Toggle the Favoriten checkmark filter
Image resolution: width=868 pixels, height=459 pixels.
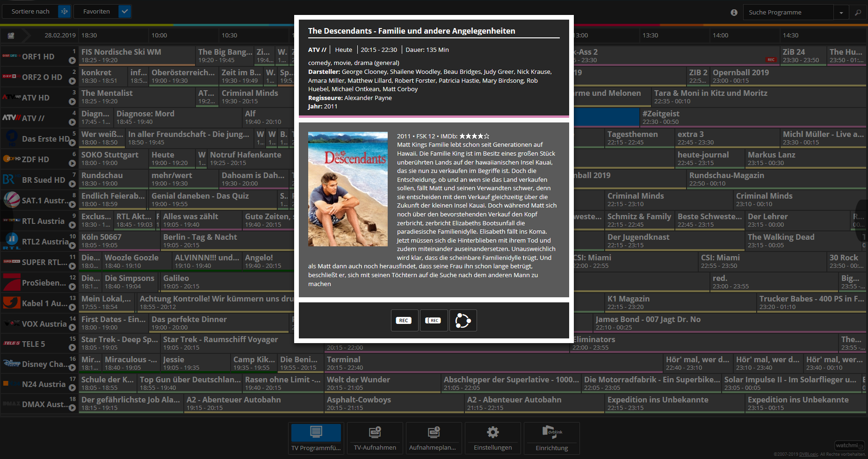coord(125,11)
